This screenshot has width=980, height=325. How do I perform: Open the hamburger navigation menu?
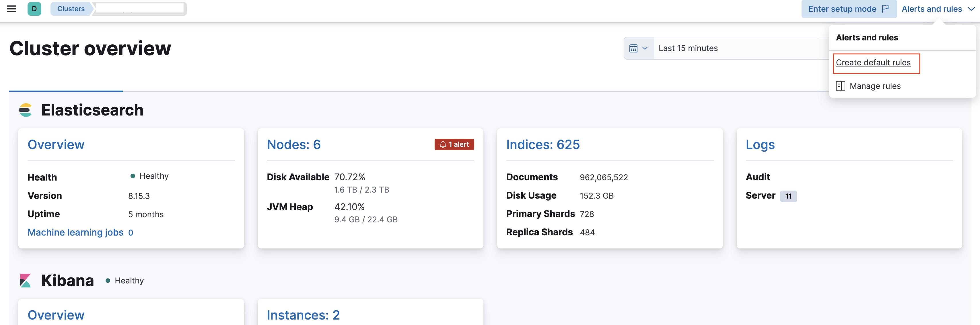tap(11, 9)
